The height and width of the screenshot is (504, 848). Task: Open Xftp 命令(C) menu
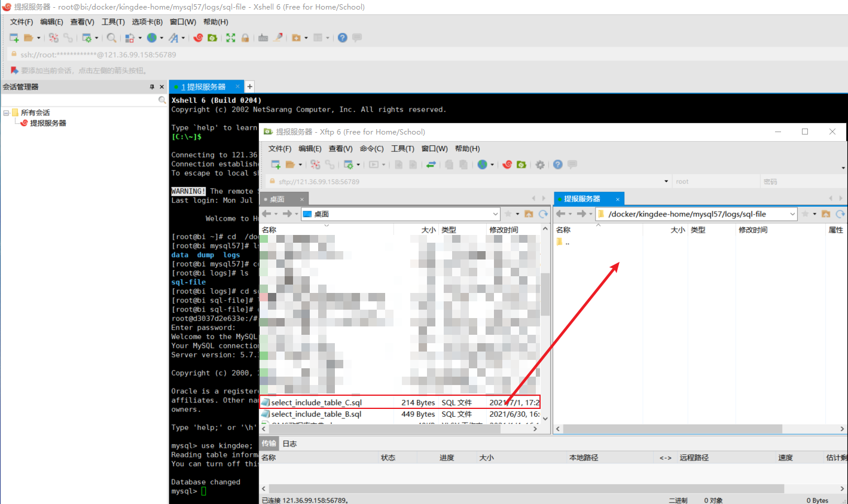coord(371,148)
